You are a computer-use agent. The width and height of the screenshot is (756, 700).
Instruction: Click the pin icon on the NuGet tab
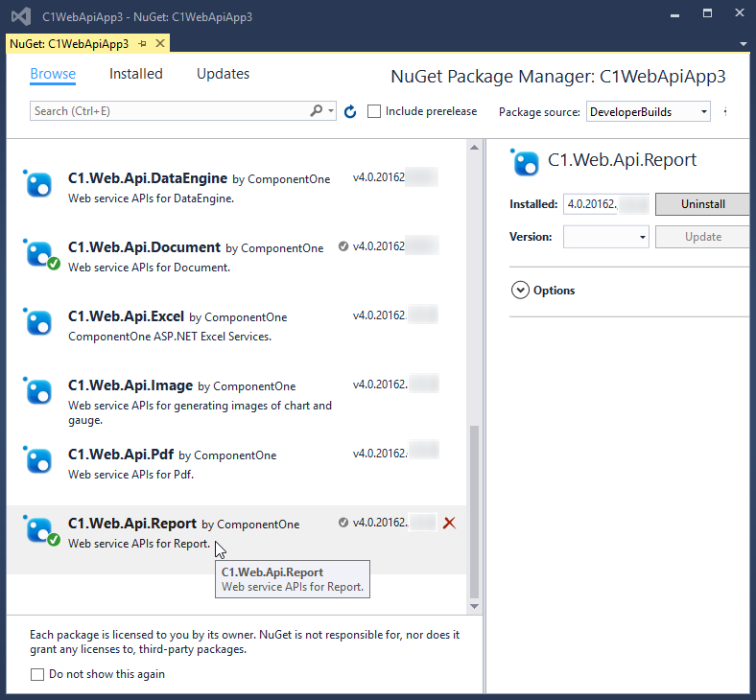click(142, 44)
